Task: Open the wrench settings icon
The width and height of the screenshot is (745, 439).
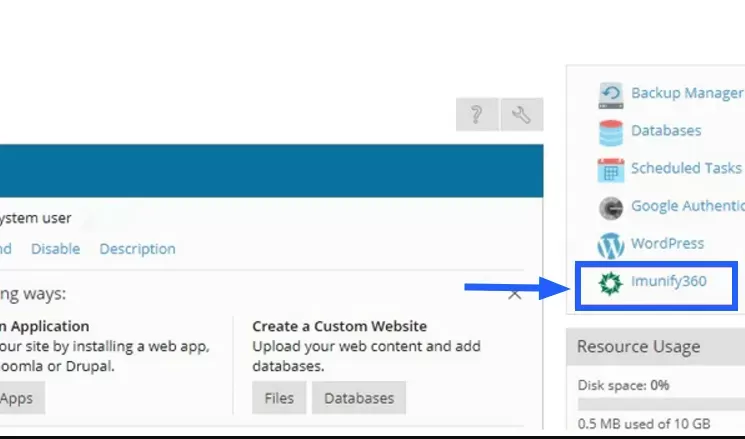Action: click(x=521, y=115)
